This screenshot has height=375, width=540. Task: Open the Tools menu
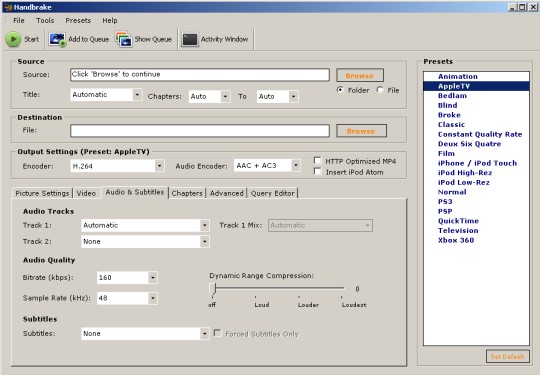point(45,21)
